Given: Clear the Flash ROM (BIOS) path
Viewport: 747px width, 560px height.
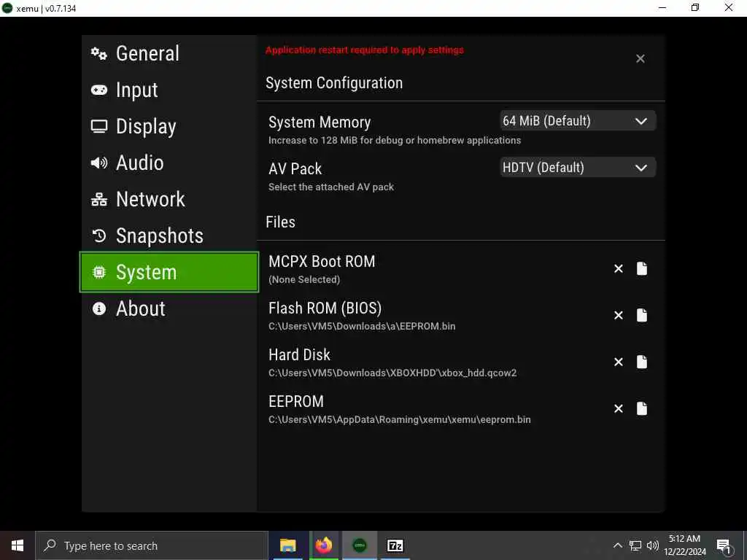Looking at the screenshot, I should [619, 315].
